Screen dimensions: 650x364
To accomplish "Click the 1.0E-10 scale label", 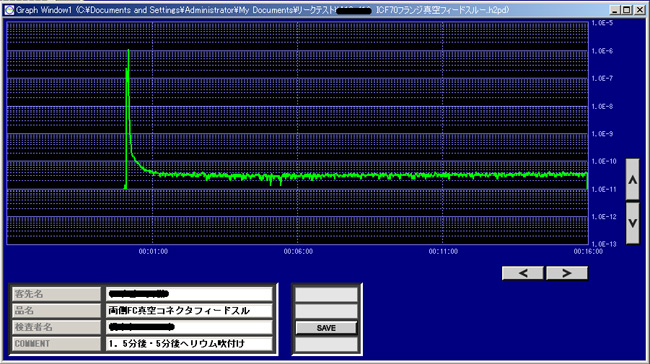I will pyautogui.click(x=604, y=161).
